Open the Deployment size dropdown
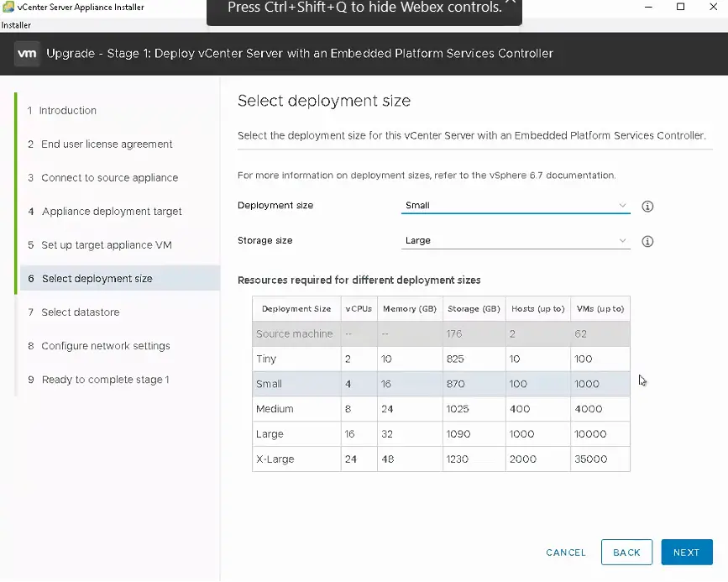Image resolution: width=728 pixels, height=582 pixels. pyautogui.click(x=516, y=206)
